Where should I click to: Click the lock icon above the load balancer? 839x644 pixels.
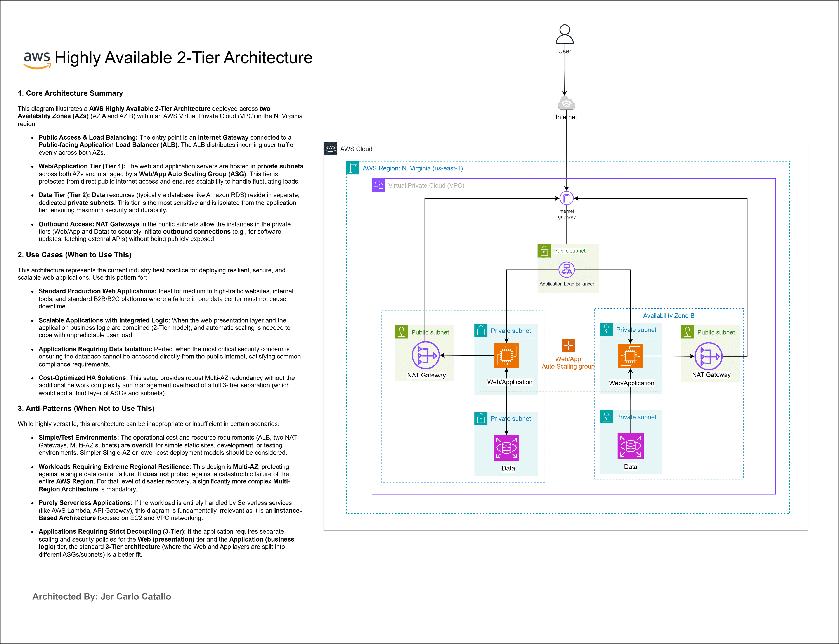[544, 251]
